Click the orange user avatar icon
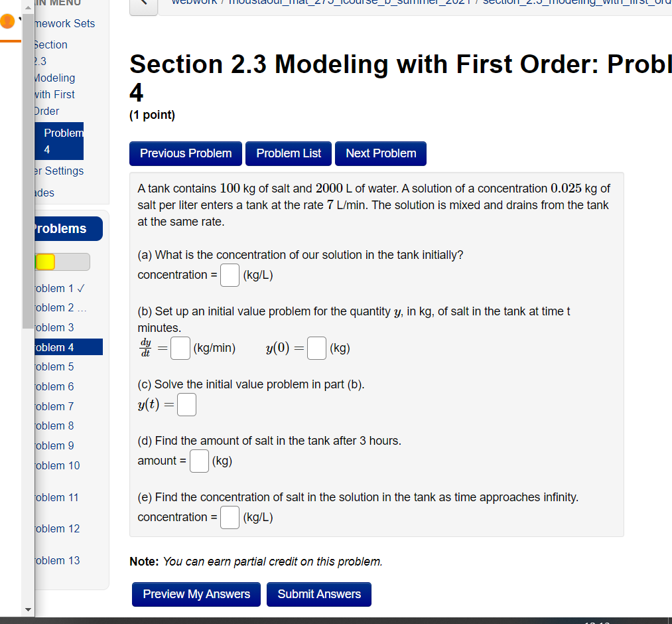The height and width of the screenshot is (624, 672). 7,22
